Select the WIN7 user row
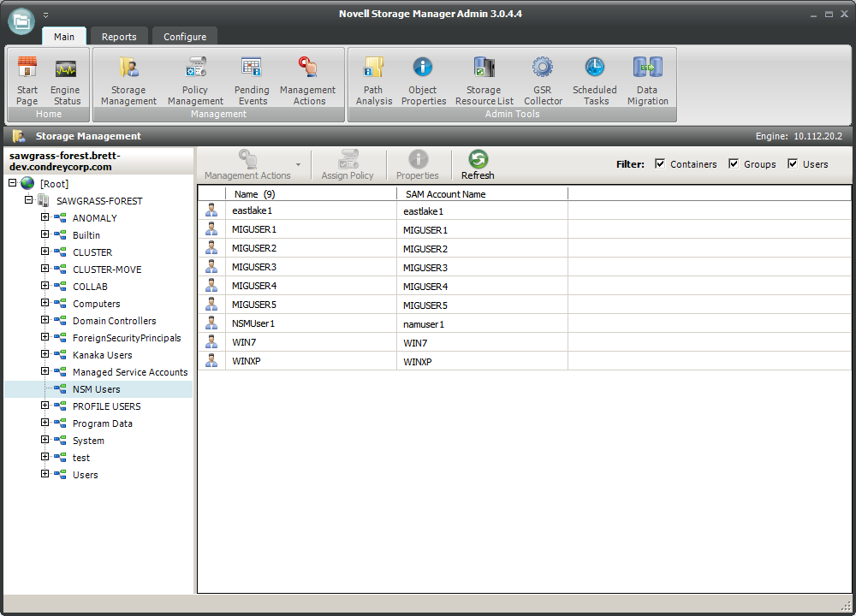This screenshot has width=856, height=616. [524, 342]
